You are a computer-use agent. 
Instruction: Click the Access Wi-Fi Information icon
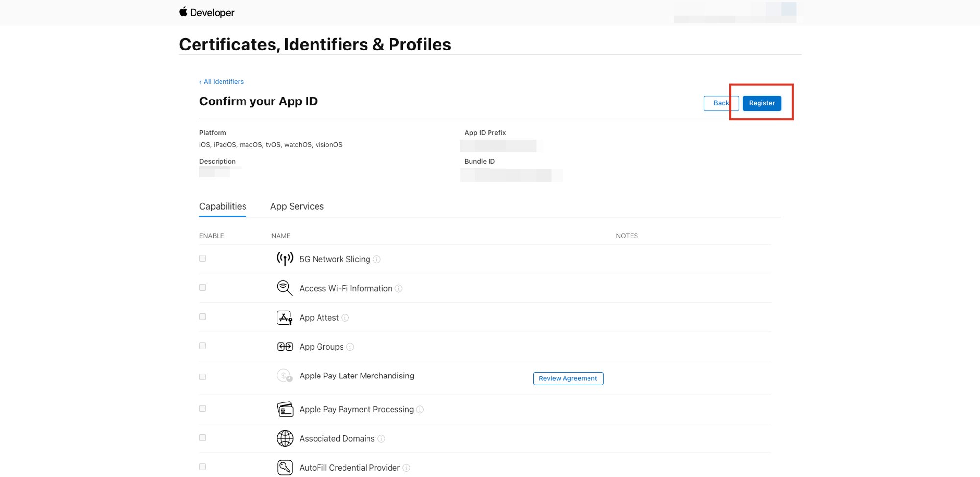(285, 288)
